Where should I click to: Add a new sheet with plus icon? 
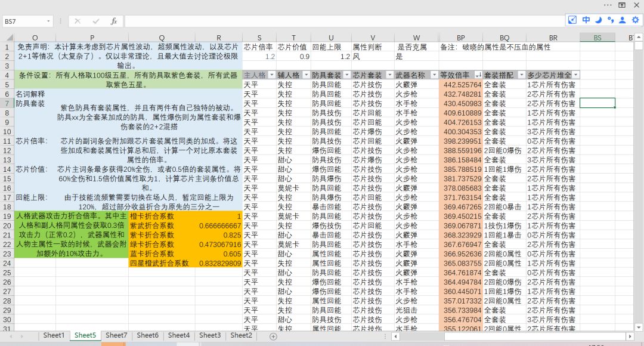point(273,336)
